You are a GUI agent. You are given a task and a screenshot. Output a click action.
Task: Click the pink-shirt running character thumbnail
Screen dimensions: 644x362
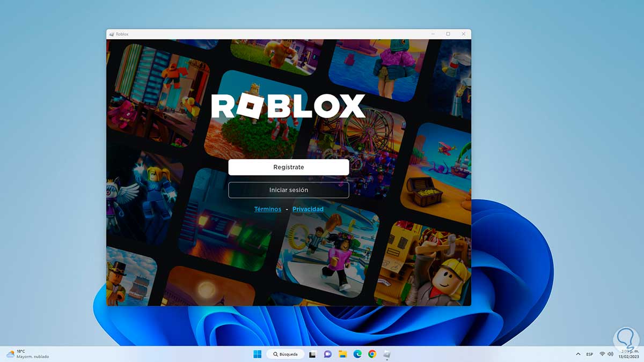click(x=327, y=248)
